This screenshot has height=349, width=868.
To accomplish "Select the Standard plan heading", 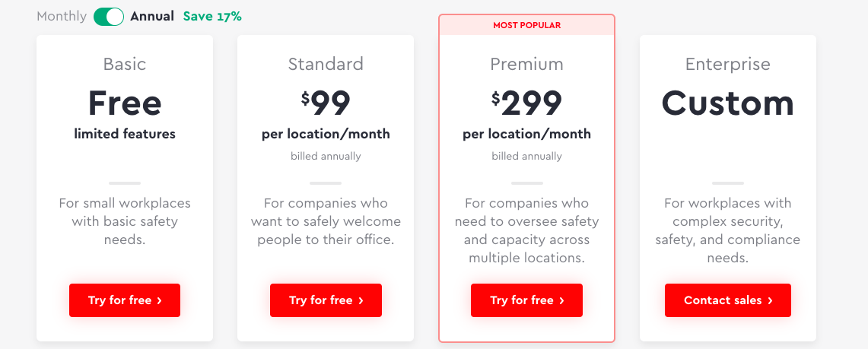I will click(326, 64).
